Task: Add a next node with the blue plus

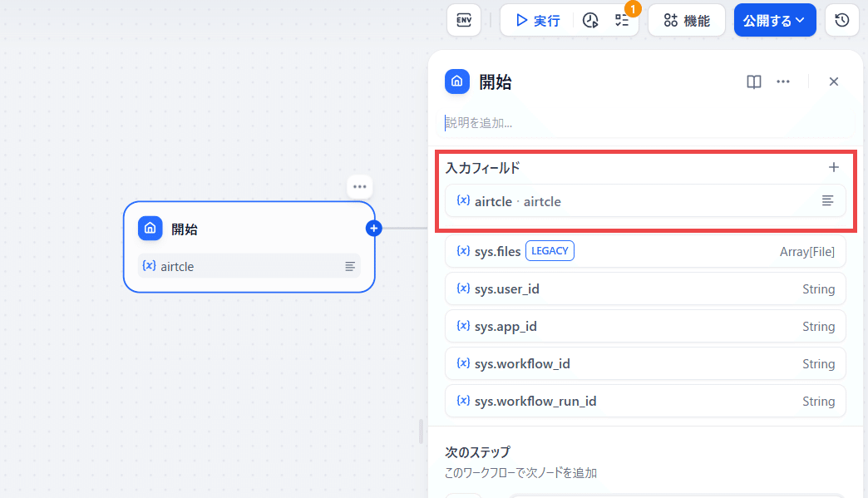Action: coord(373,228)
